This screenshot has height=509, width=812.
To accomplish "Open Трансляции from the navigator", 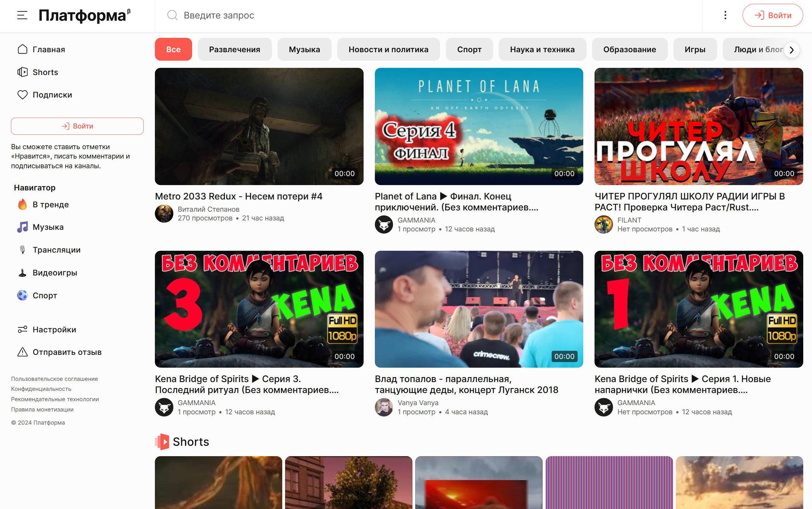I will [56, 250].
